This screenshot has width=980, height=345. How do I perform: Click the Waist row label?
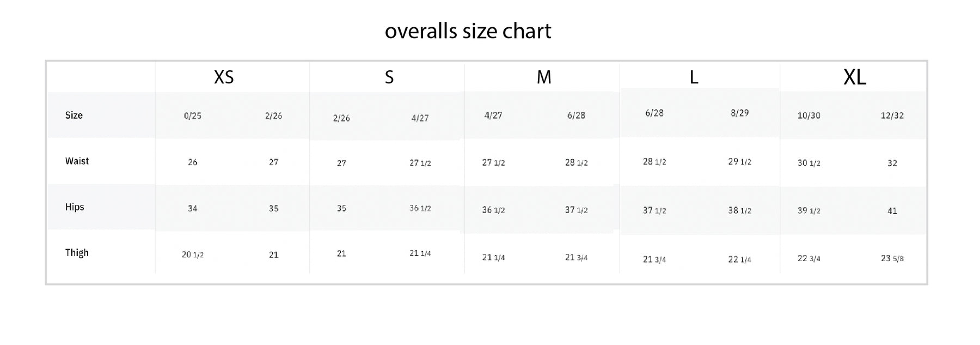tap(77, 161)
